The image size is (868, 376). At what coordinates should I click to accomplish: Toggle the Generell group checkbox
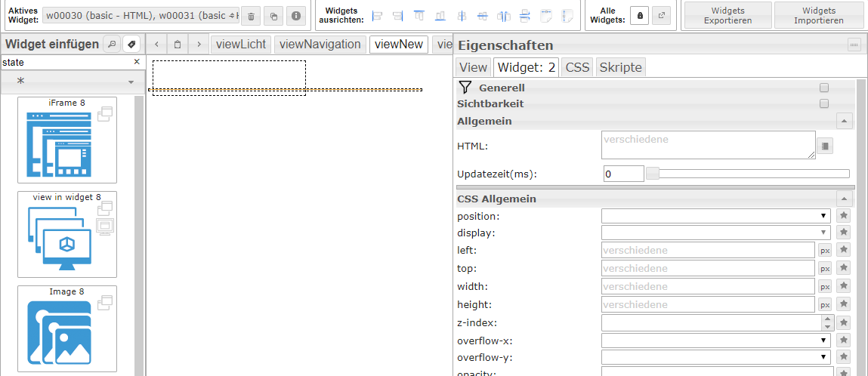824,88
